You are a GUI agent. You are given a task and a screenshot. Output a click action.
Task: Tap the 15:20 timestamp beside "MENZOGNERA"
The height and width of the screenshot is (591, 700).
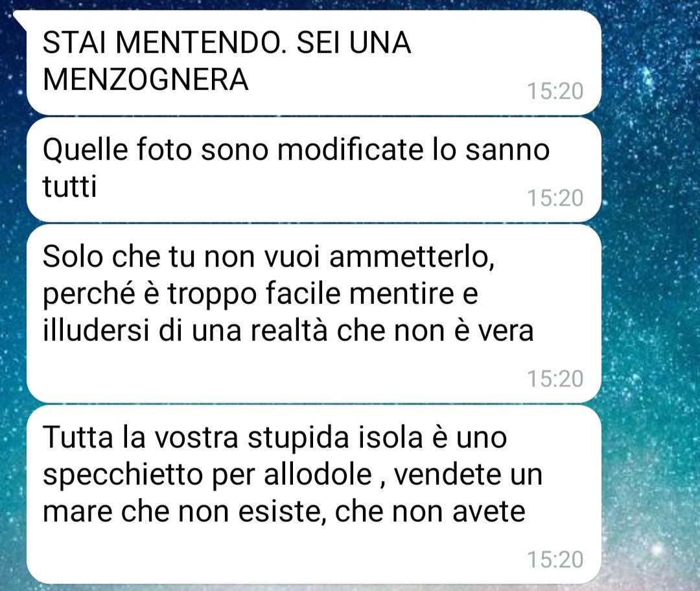coord(555,91)
